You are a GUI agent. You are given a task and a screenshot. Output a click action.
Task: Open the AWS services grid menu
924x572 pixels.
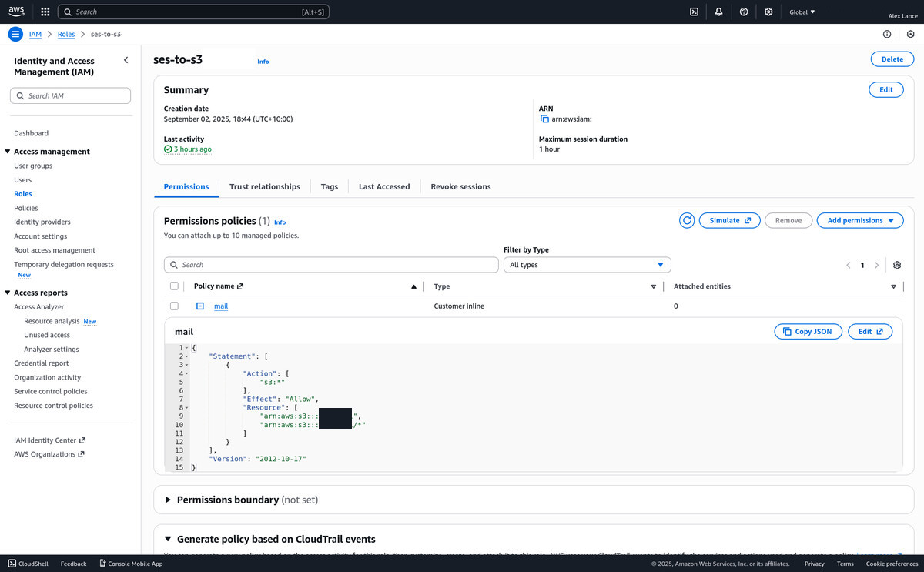pyautogui.click(x=45, y=12)
